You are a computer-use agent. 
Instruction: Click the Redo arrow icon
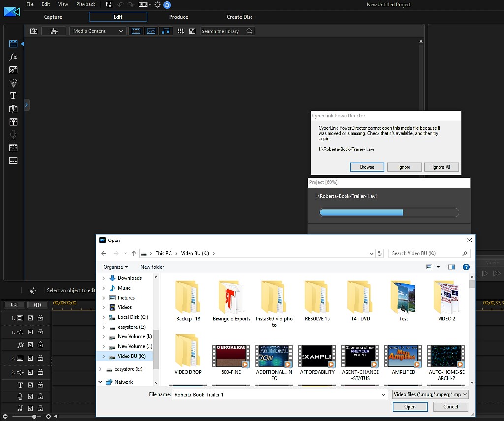[x=131, y=4]
